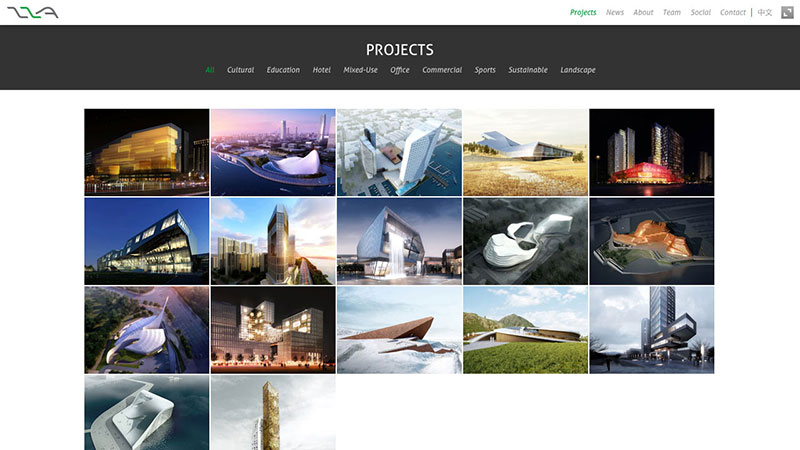Image resolution: width=800 pixels, height=450 pixels.
Task: Filter projects by Hotel
Action: (x=321, y=70)
